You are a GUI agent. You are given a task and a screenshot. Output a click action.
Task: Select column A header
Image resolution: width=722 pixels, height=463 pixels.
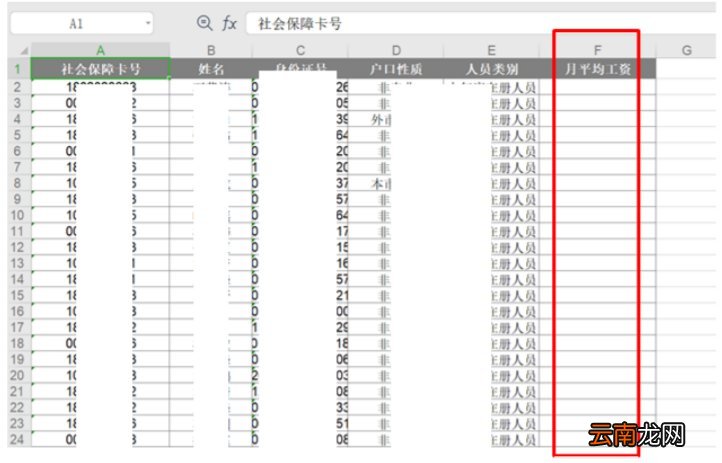coord(100,50)
